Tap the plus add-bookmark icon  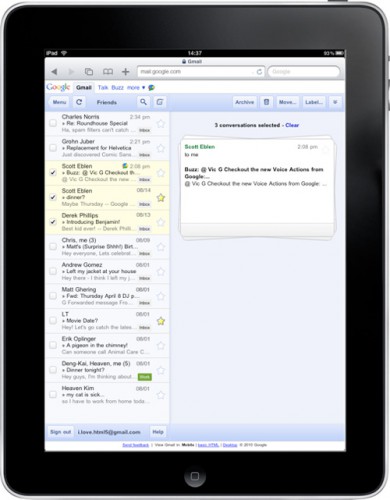[x=126, y=72]
